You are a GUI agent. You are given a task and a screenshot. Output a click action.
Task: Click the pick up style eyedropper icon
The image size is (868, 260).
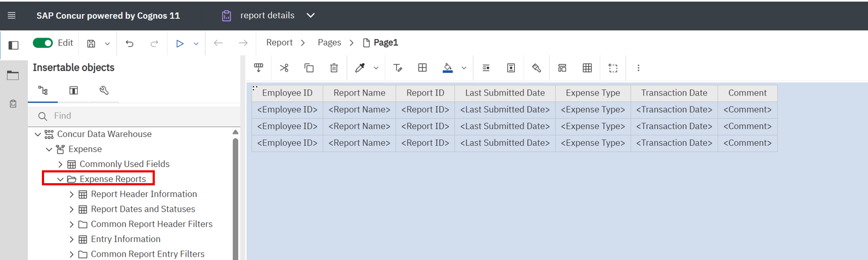click(x=360, y=68)
